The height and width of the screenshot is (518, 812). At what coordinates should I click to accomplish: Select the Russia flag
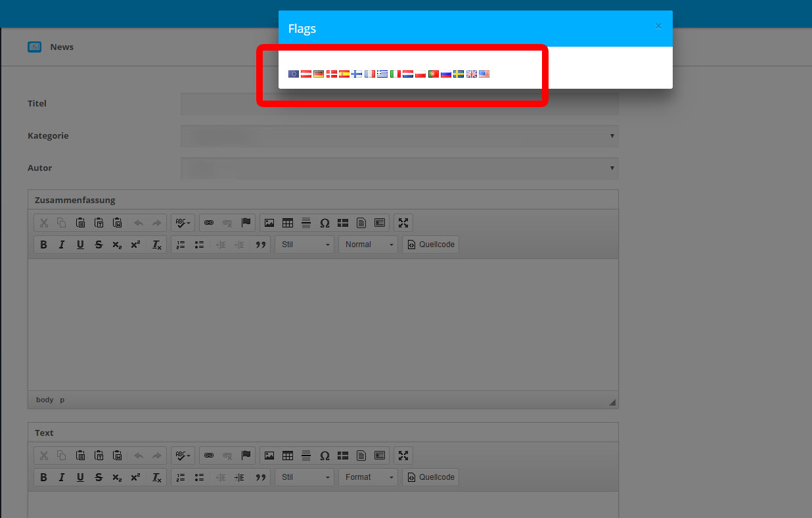point(446,74)
